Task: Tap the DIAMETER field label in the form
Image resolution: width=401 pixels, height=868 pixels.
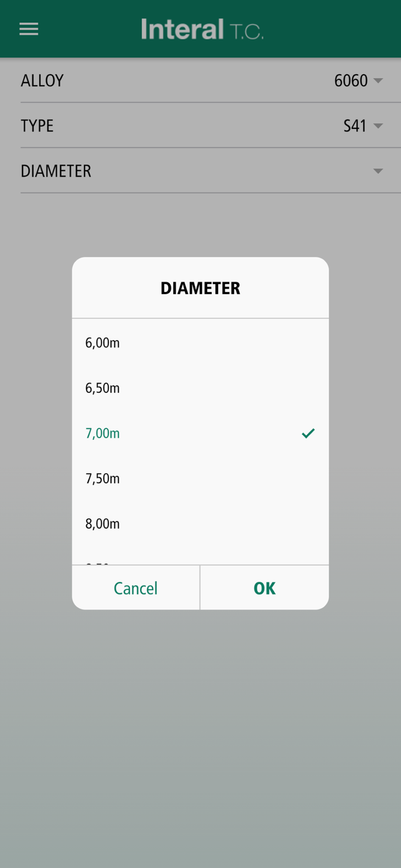Action: click(56, 171)
